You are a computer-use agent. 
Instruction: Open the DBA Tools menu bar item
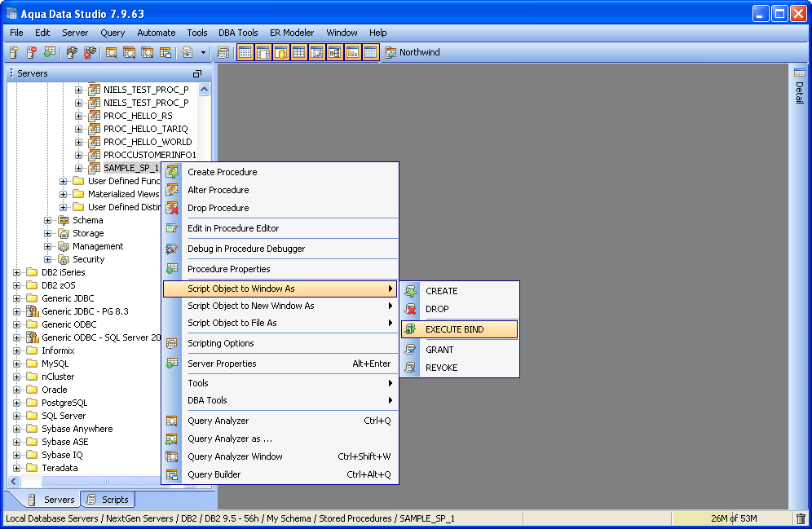pos(238,33)
